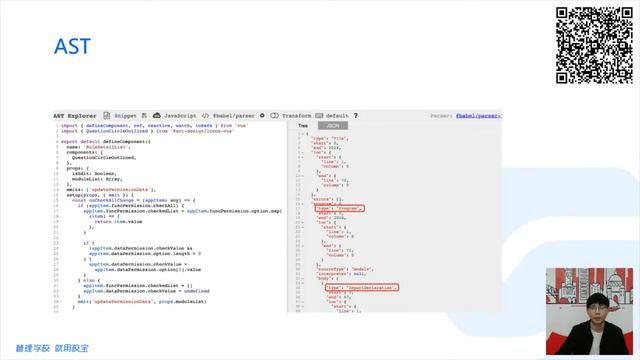
Task: Click the props: { code line
Action: [78, 168]
